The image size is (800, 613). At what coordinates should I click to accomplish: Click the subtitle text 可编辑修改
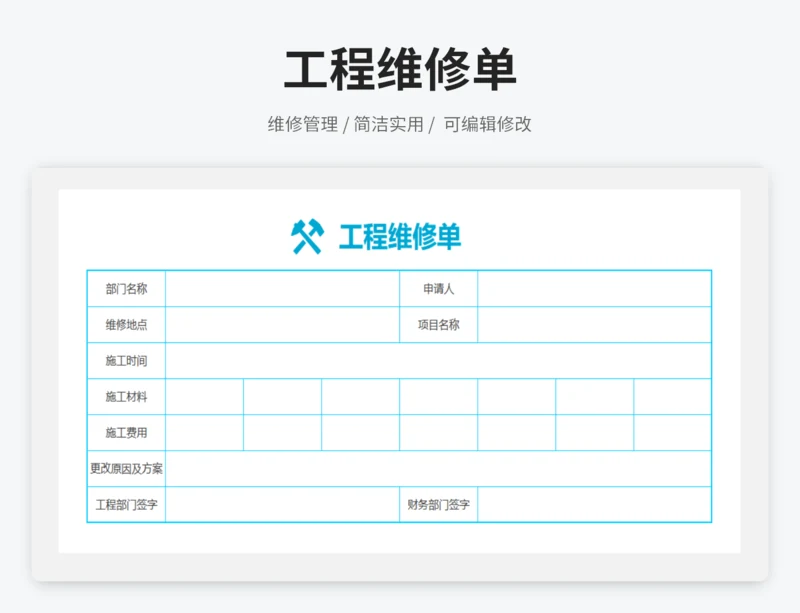click(x=487, y=124)
